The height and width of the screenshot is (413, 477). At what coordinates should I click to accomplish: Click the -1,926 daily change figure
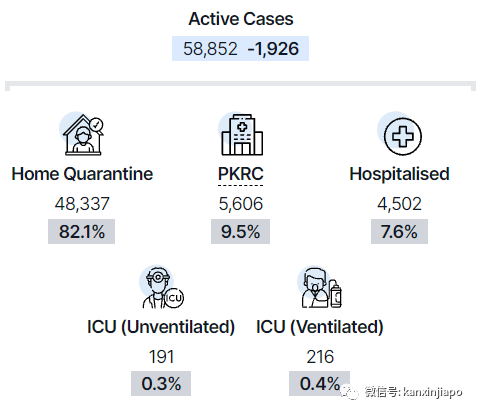[x=273, y=49]
